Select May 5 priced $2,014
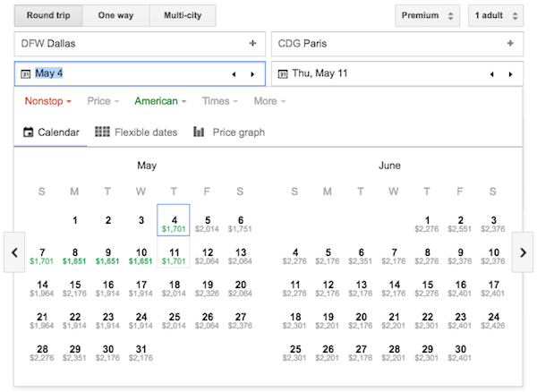 tap(207, 224)
